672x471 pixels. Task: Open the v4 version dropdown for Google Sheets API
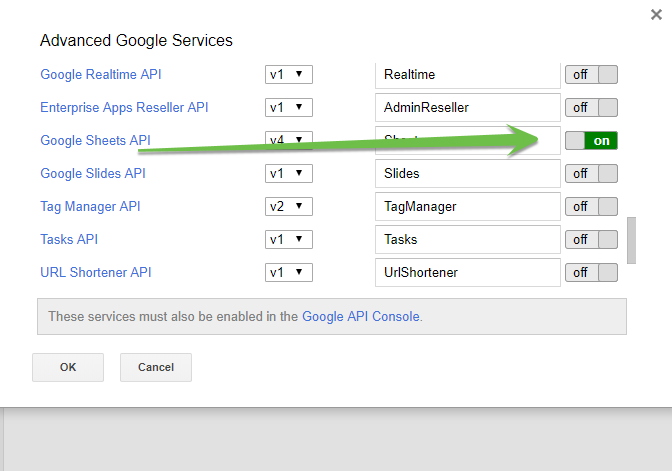click(x=288, y=140)
